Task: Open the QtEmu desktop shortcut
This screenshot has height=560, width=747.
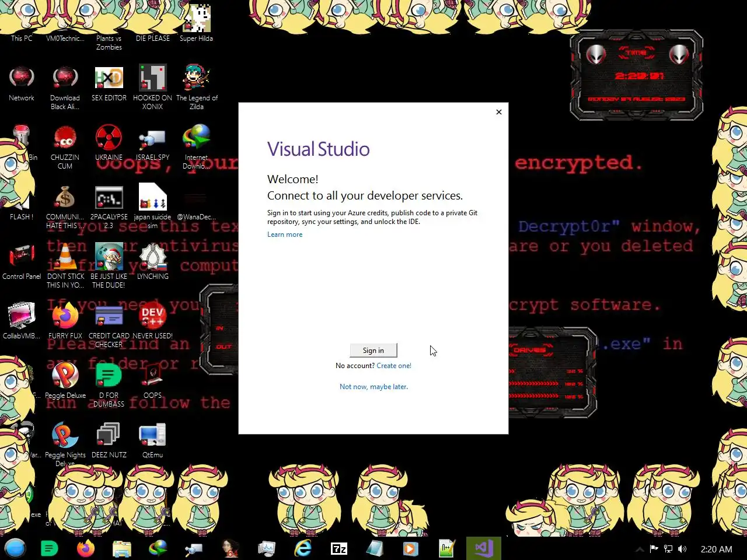Action: coord(153,440)
